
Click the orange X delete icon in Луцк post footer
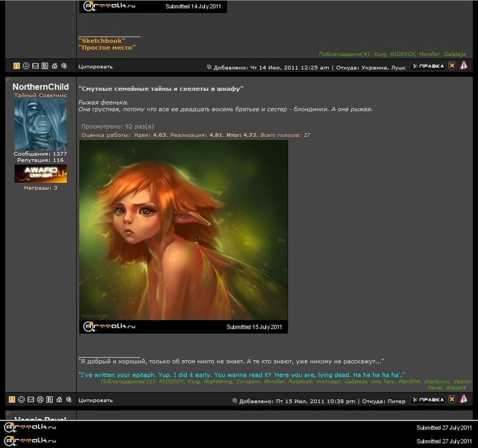tap(452, 66)
